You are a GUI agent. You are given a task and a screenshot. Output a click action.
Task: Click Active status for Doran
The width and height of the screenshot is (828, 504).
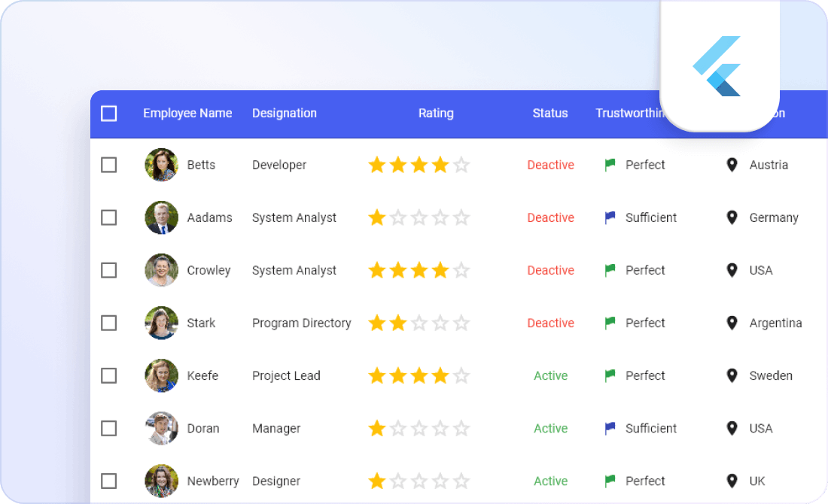550,429
